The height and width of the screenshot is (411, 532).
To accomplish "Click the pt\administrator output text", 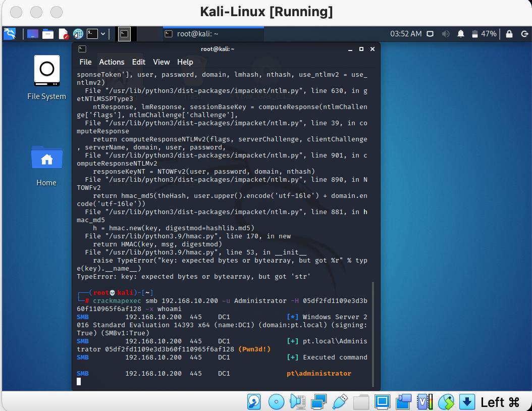I will (x=319, y=373).
